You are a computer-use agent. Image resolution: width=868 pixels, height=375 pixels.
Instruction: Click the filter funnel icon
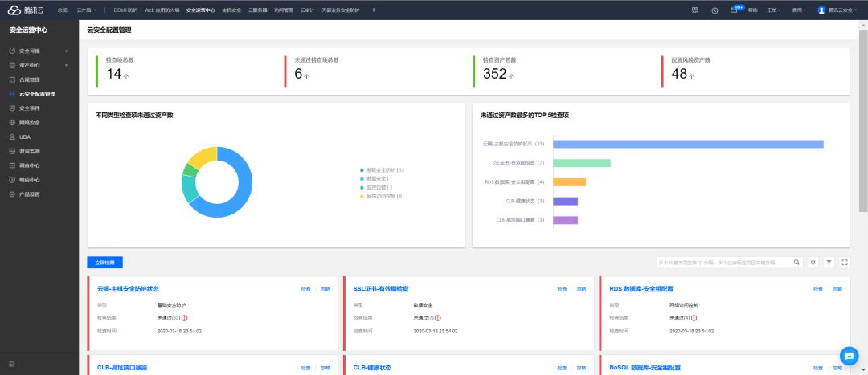pos(829,262)
